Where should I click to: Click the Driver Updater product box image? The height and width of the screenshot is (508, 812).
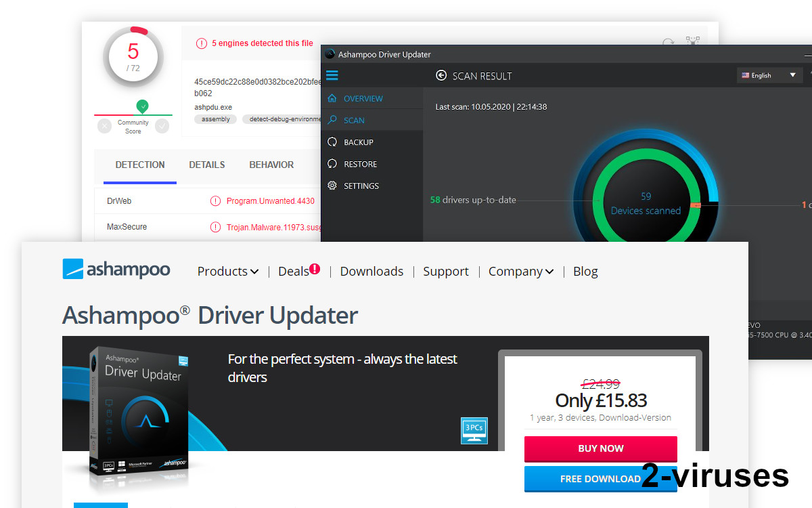[139, 410]
